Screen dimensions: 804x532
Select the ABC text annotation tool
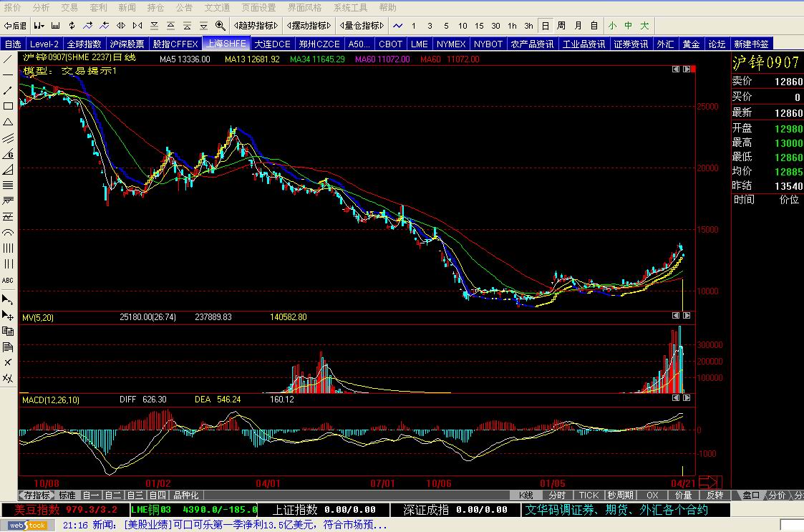[x=8, y=280]
